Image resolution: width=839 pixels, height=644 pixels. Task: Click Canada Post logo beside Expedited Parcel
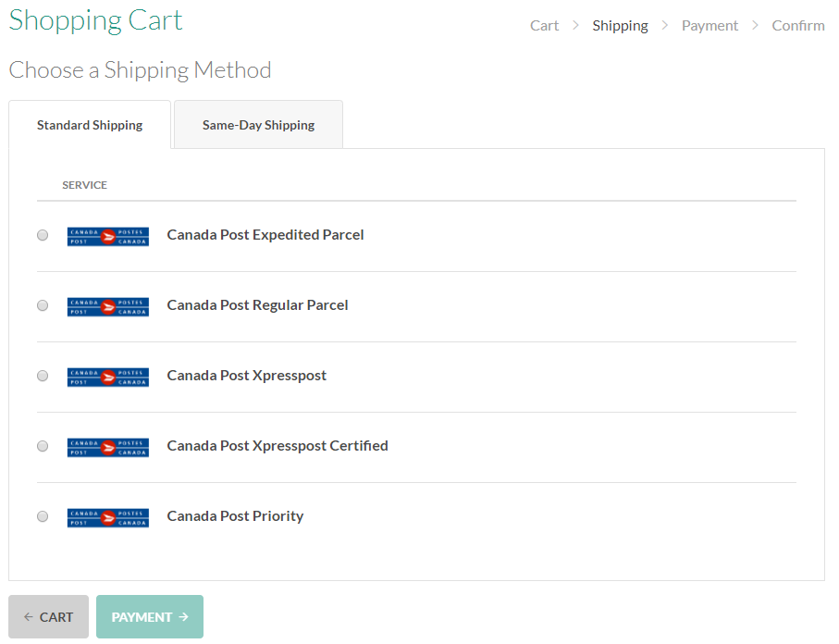pos(108,236)
